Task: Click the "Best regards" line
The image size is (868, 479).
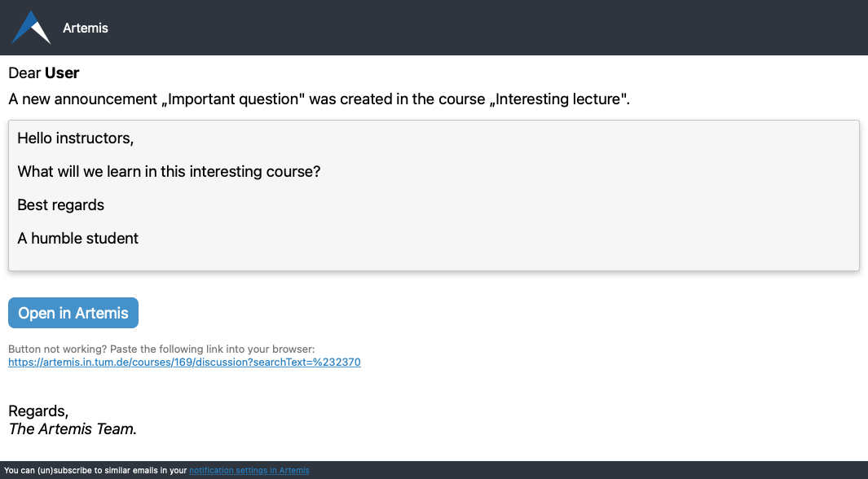Action: (x=60, y=205)
